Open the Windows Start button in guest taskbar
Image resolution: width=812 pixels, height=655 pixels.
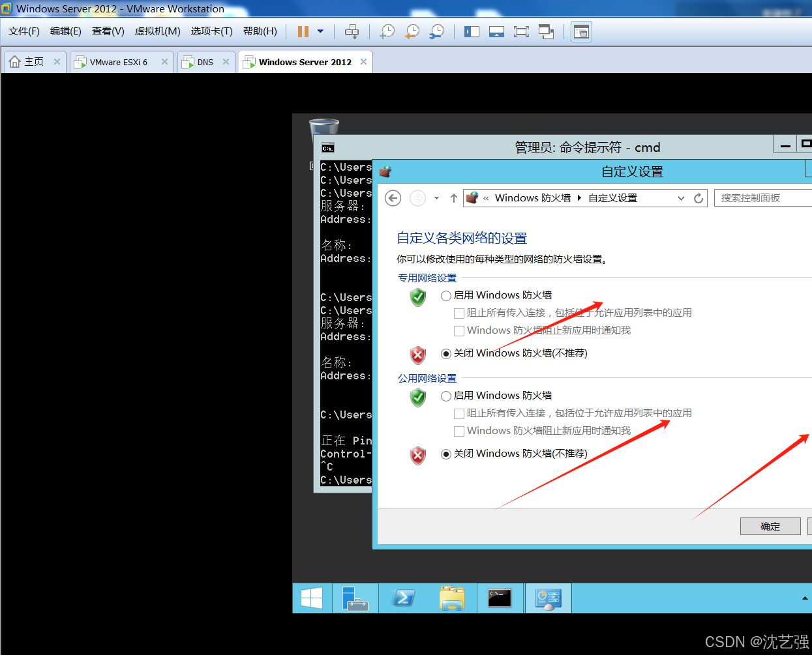312,598
